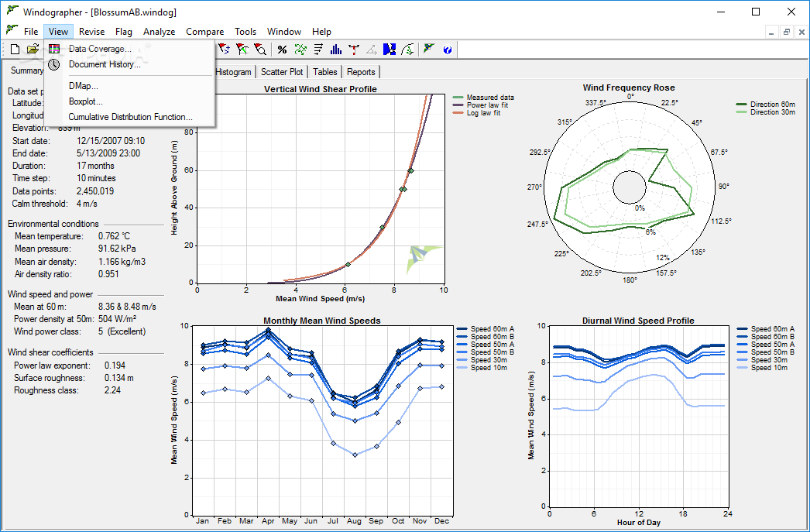Open the Tools menu
Screen dimensions: 810x532
pyautogui.click(x=245, y=32)
